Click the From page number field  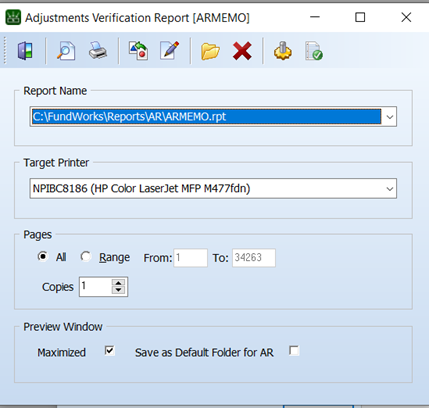coord(191,258)
